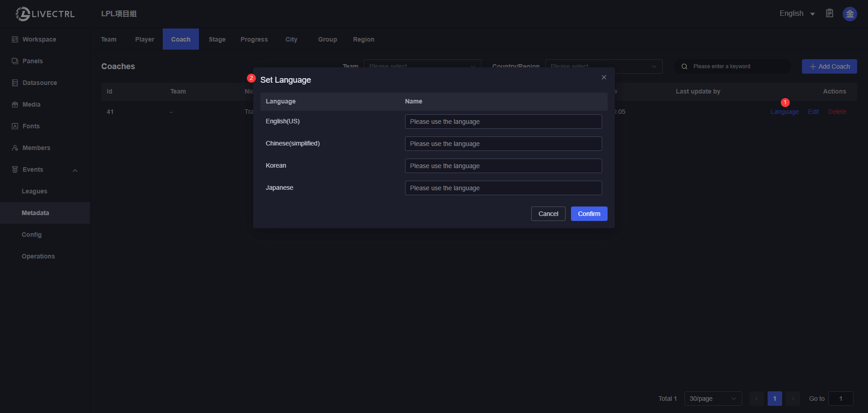The height and width of the screenshot is (413, 868).
Task: Click the Japanese name input field
Action: (x=503, y=188)
